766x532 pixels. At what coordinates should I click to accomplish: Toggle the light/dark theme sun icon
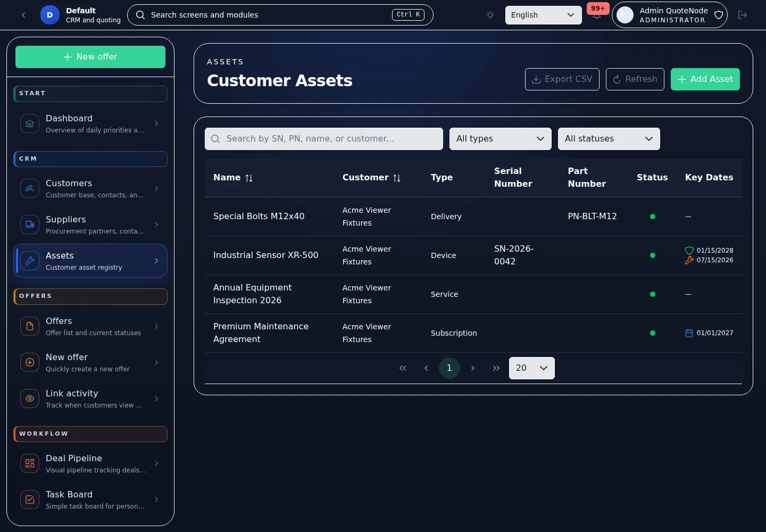pos(490,15)
